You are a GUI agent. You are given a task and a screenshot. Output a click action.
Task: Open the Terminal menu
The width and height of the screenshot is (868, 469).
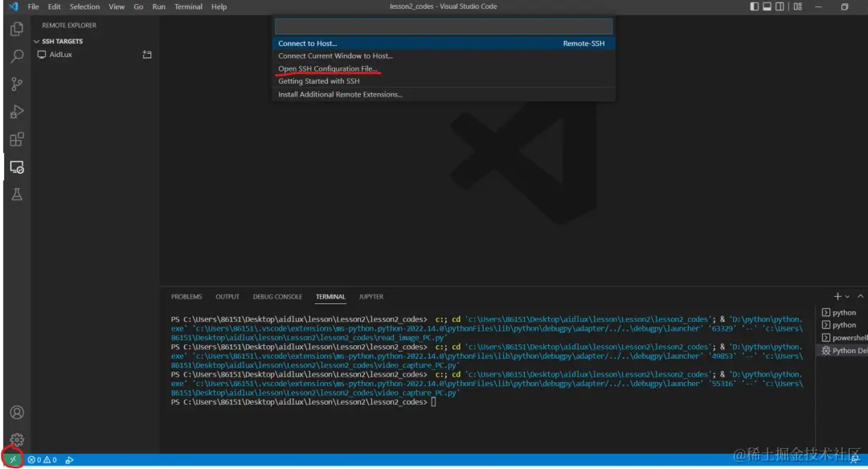[x=188, y=6]
